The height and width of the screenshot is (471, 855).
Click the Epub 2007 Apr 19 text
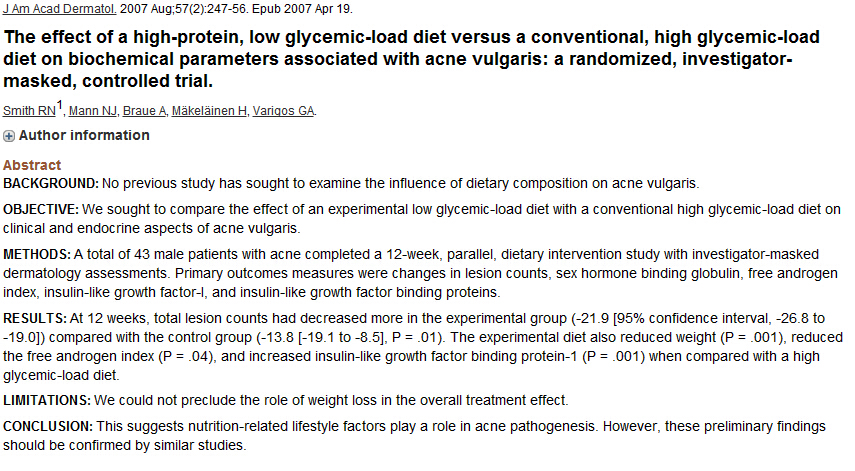(x=302, y=9)
